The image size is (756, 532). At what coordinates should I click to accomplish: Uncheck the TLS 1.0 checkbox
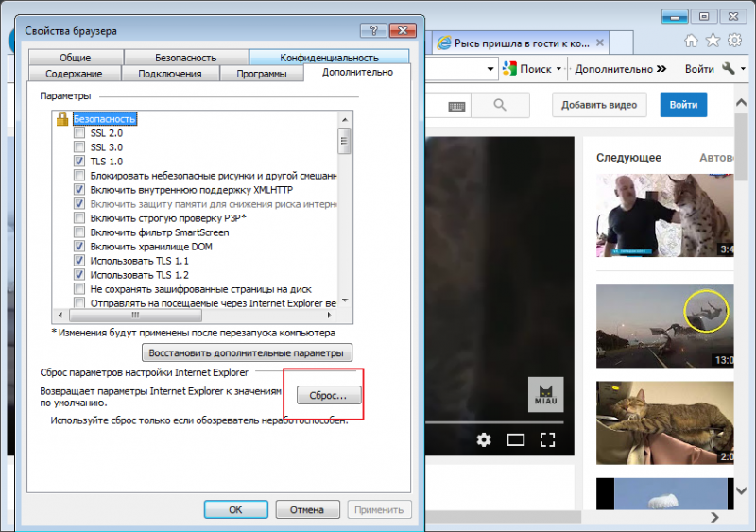click(79, 161)
